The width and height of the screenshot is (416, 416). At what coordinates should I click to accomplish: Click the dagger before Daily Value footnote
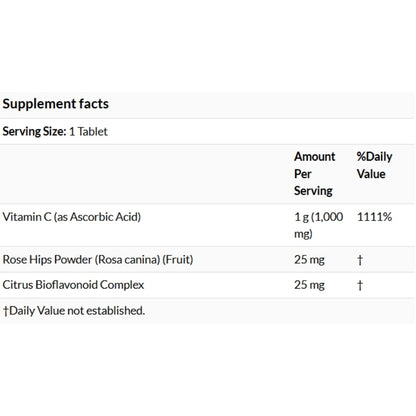[x=6, y=311]
